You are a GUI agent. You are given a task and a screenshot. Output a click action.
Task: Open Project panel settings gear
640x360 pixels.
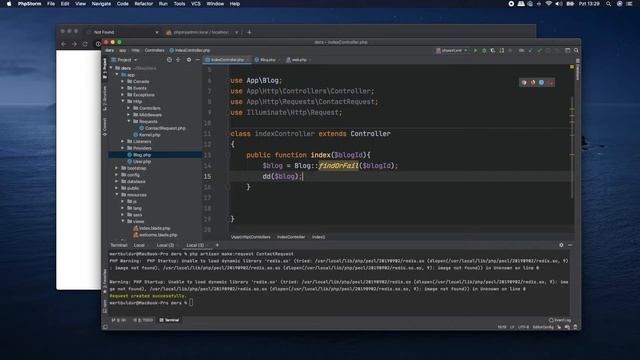click(x=189, y=60)
